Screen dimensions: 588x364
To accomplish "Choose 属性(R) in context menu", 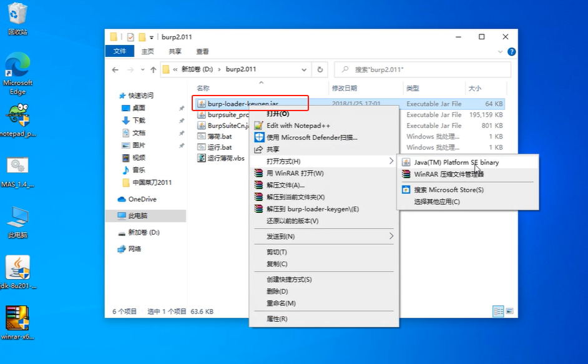I will [324, 318].
